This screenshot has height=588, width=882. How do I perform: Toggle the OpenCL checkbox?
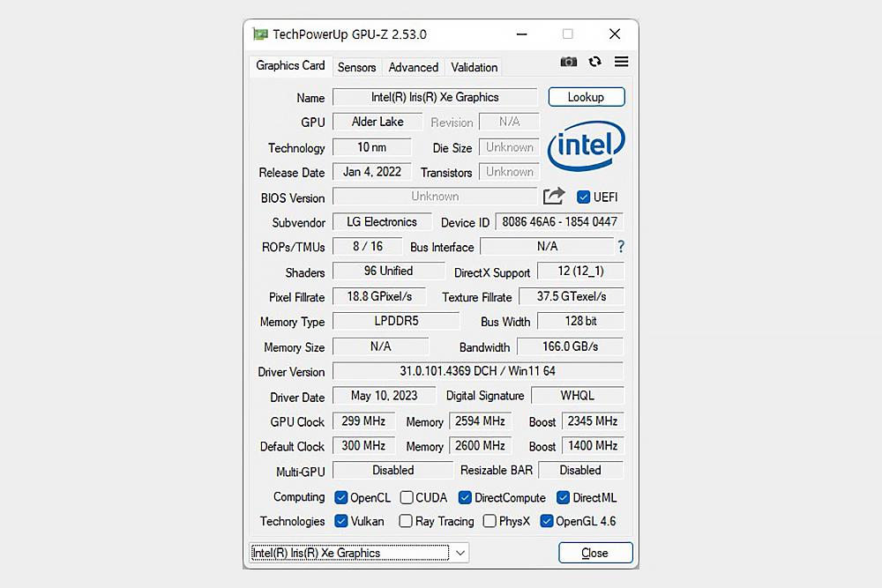point(340,497)
